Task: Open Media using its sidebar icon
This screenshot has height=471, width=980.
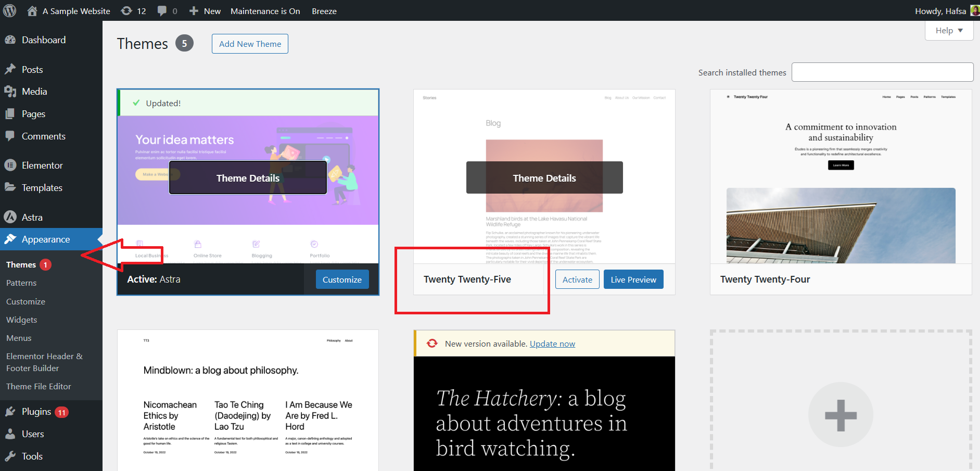Action: (11, 91)
